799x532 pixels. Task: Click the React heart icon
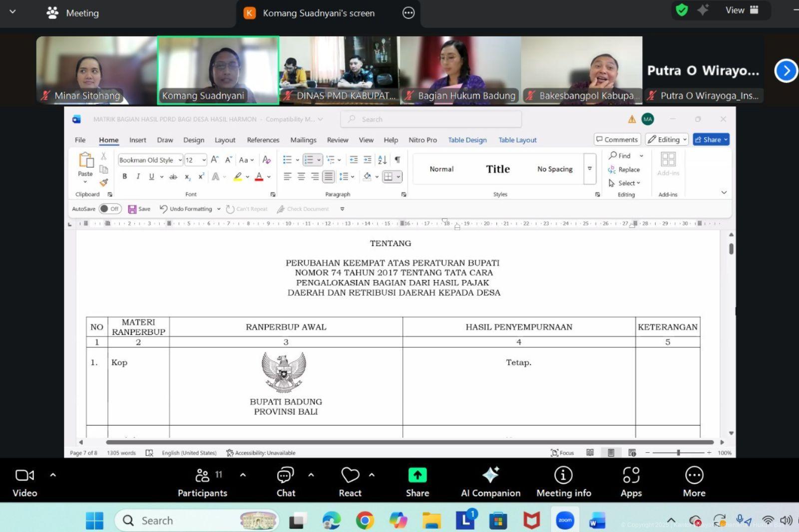350,476
